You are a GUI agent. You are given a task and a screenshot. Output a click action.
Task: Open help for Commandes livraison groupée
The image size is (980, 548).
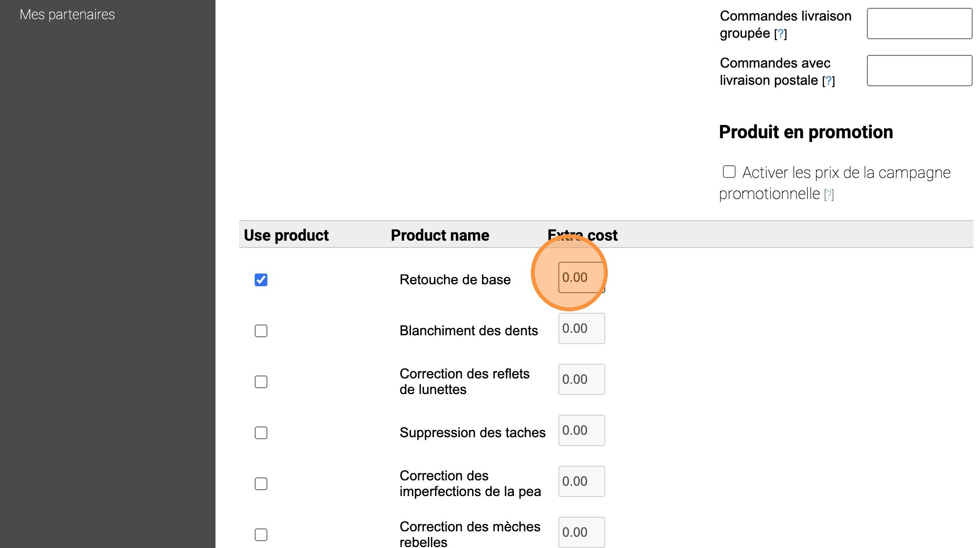(781, 34)
